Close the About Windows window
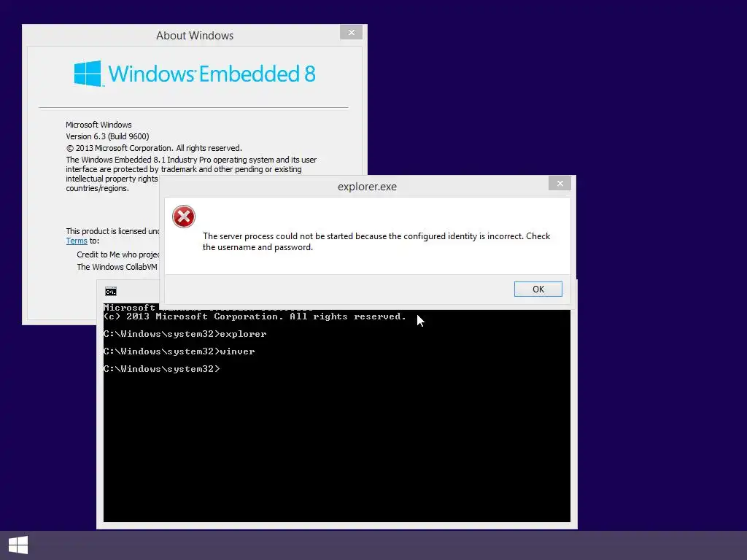747x560 pixels. [x=351, y=32]
